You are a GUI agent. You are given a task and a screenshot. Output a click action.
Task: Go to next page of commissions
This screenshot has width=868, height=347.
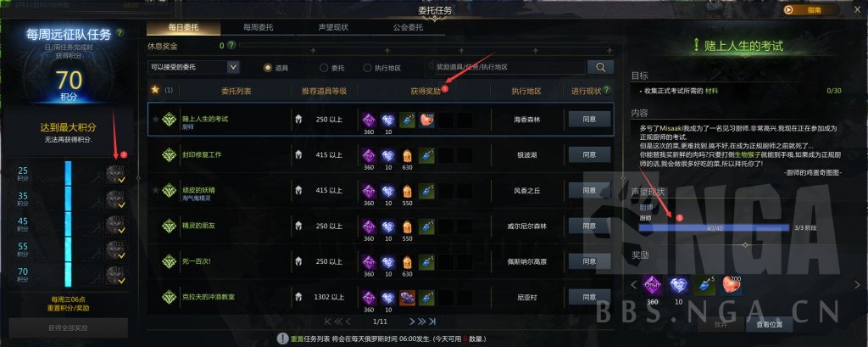413,322
